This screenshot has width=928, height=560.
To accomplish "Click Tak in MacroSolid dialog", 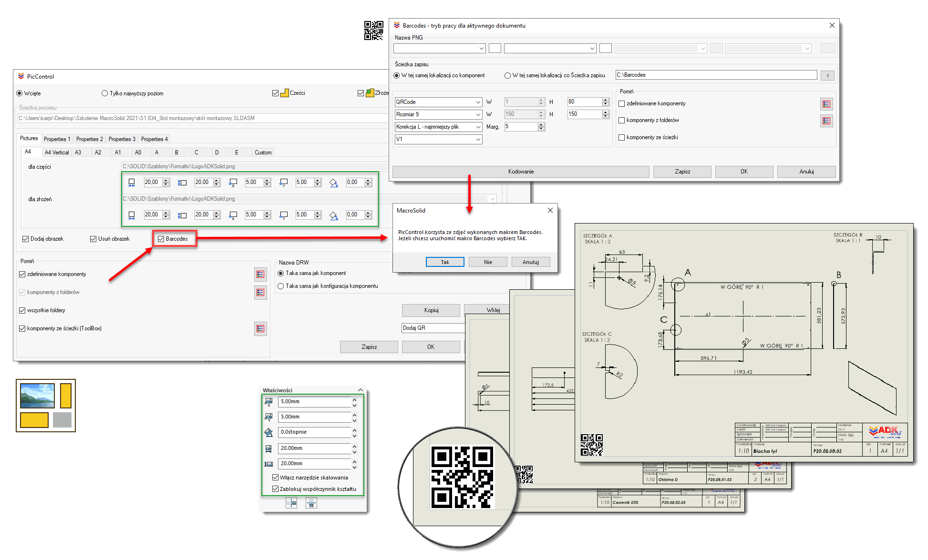I will [x=445, y=262].
